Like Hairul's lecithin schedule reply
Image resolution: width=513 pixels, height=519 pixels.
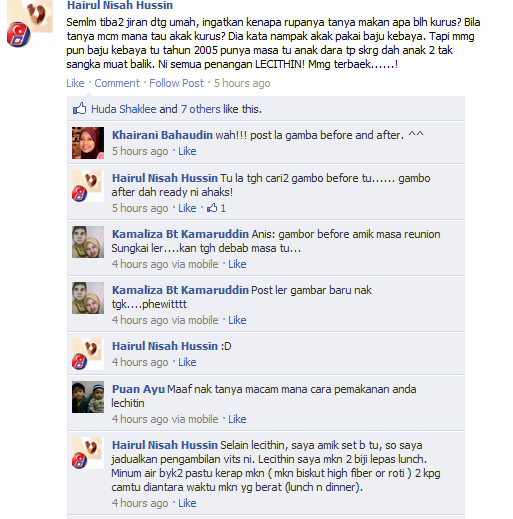[x=187, y=503]
